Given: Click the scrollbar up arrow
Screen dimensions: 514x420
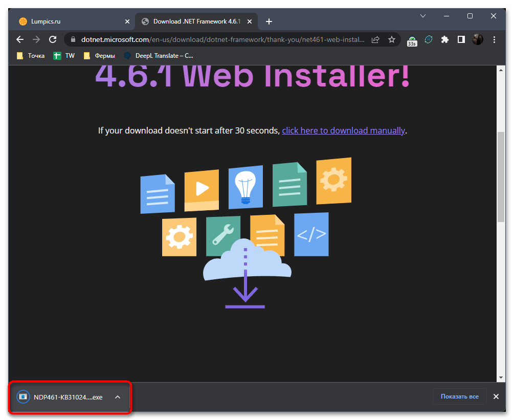Looking at the screenshot, I should pyautogui.click(x=501, y=70).
